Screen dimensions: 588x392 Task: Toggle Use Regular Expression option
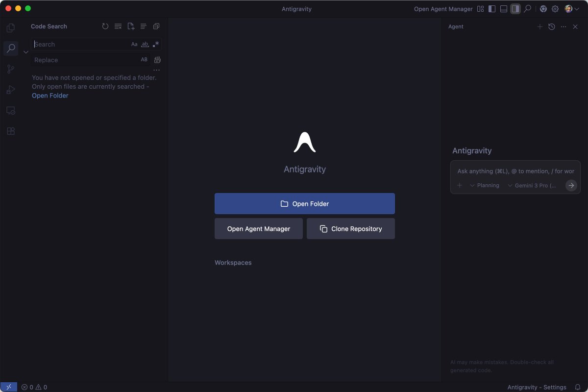155,44
